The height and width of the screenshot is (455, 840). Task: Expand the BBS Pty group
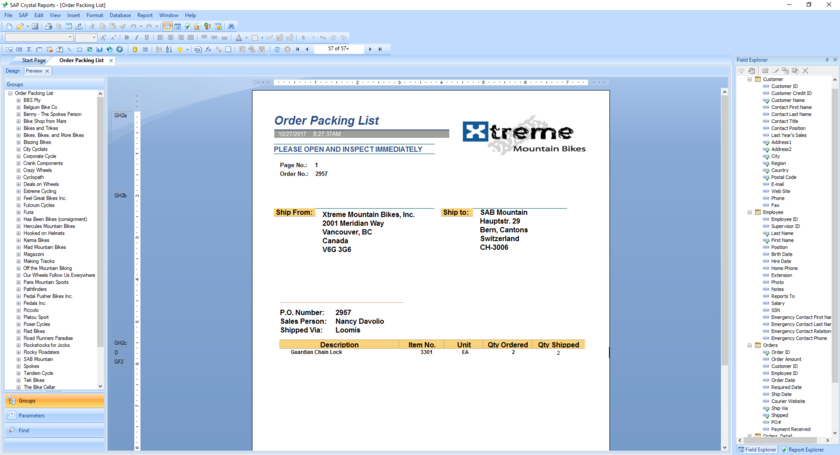click(18, 100)
